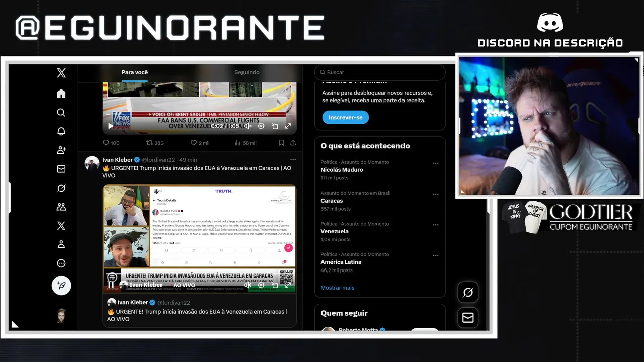
Task: Open floating Grok button at bottom right
Action: click(468, 292)
